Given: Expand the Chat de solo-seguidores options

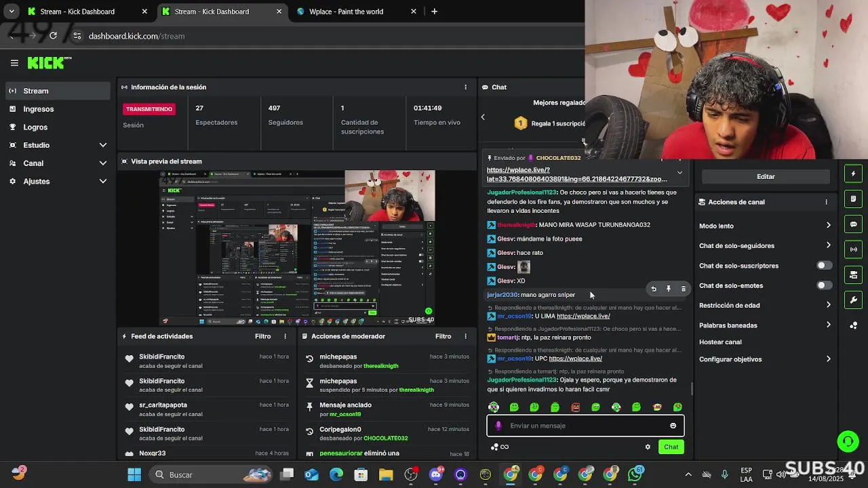Looking at the screenshot, I should click(x=765, y=245).
